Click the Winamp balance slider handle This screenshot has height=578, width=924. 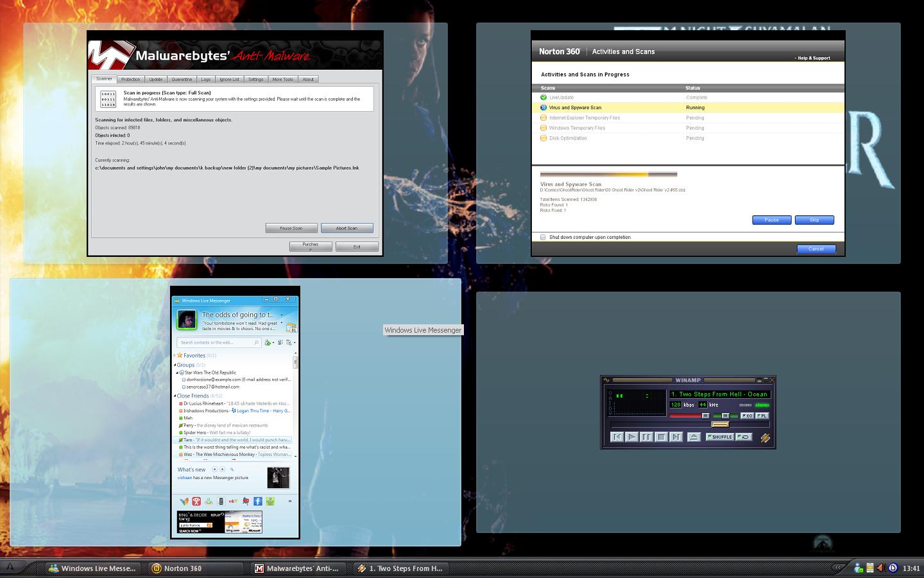point(725,416)
